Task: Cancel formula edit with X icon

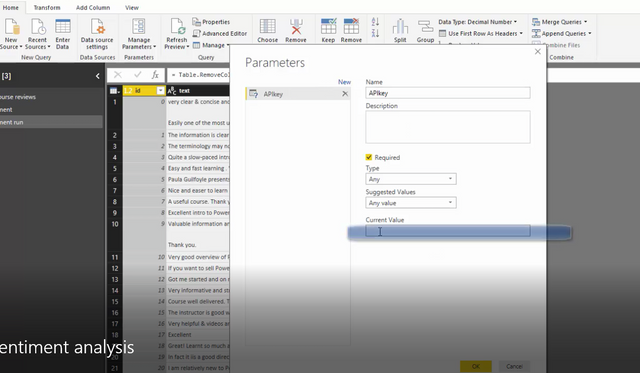Action: tap(118, 75)
